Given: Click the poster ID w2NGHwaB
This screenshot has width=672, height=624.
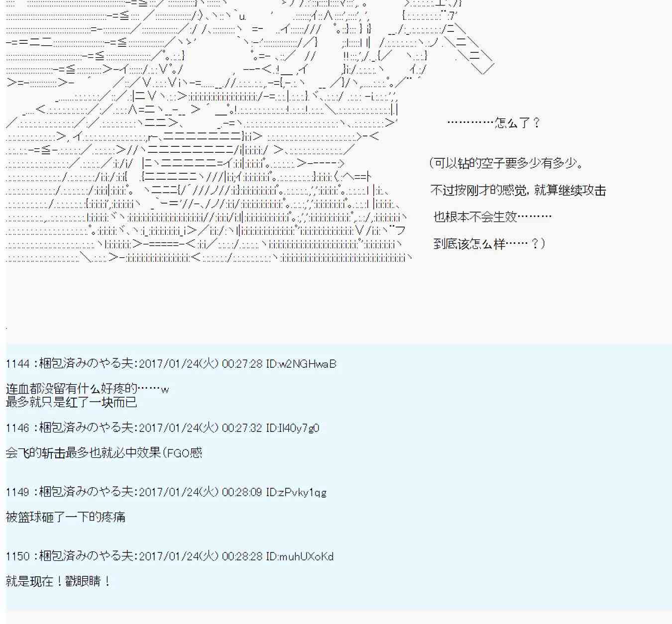Looking at the screenshot, I should click(308, 364).
